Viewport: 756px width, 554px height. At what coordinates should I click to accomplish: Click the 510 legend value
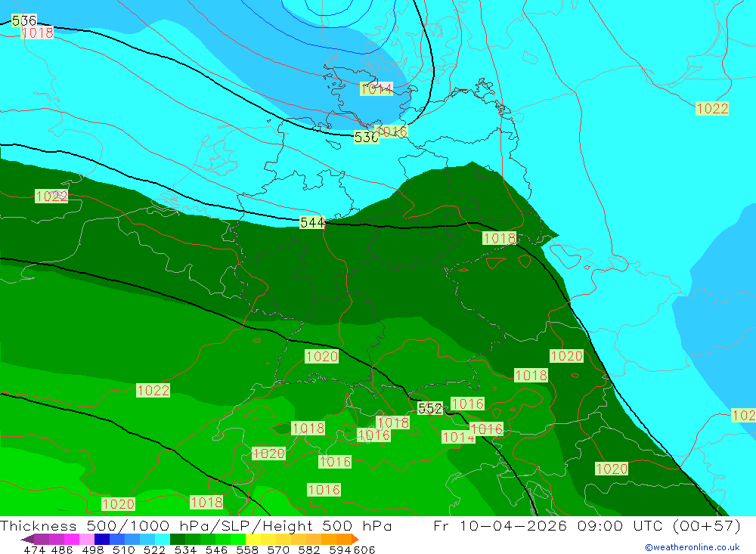pyautogui.click(x=123, y=549)
